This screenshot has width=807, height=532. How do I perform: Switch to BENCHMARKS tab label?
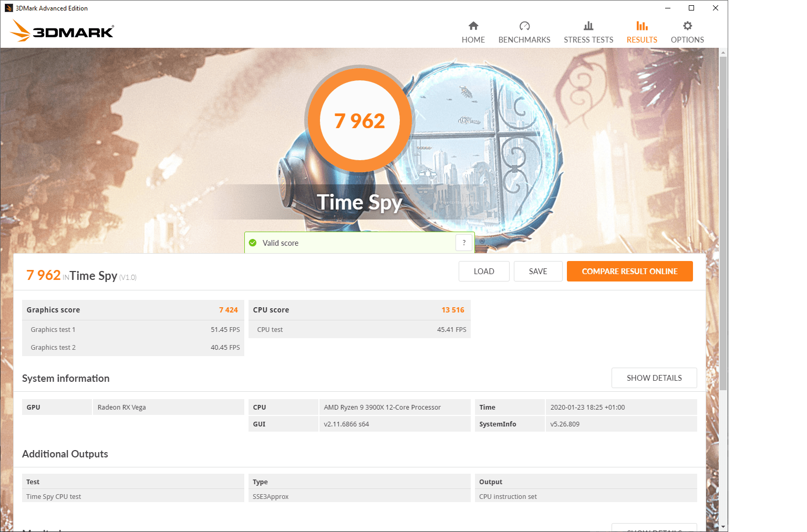(x=524, y=40)
